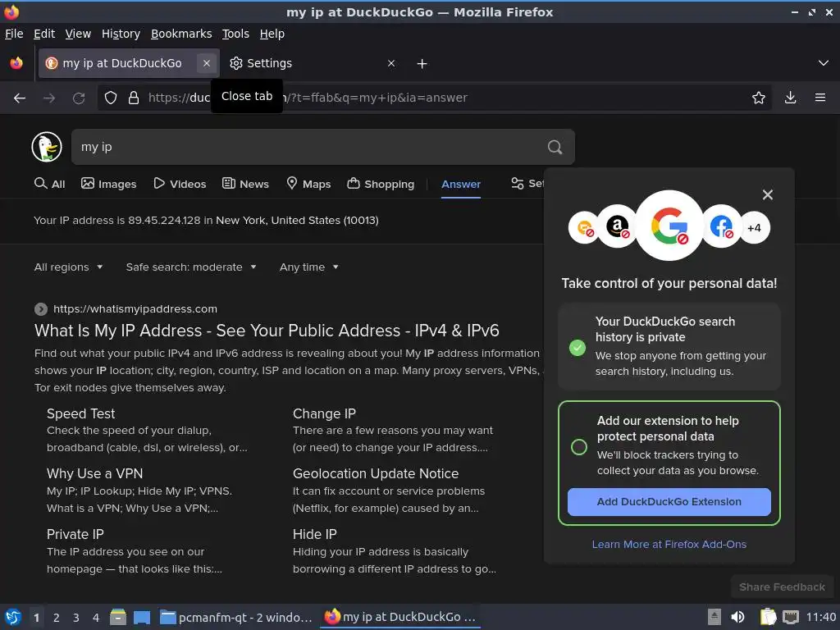The height and width of the screenshot is (630, 840).
Task: Click Add DuckDuckGo Extension button
Action: point(669,502)
